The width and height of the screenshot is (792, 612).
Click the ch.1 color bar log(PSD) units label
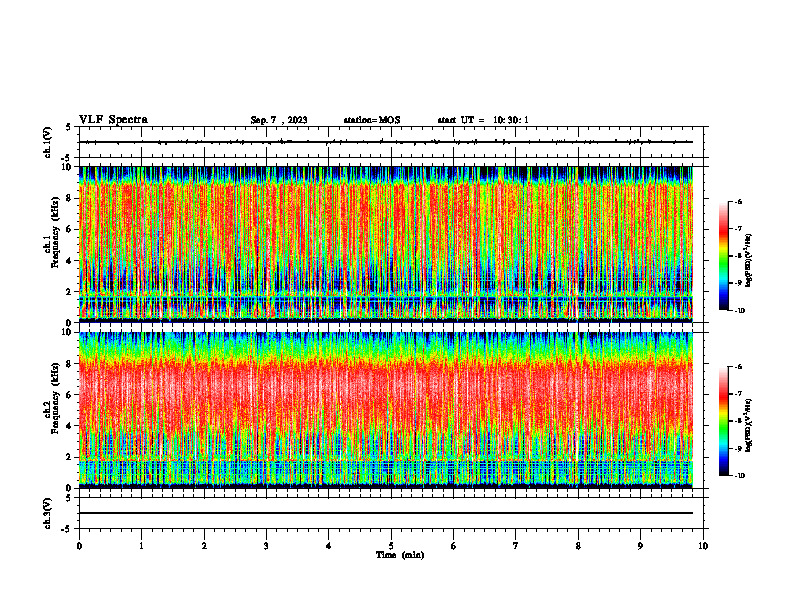749,261
